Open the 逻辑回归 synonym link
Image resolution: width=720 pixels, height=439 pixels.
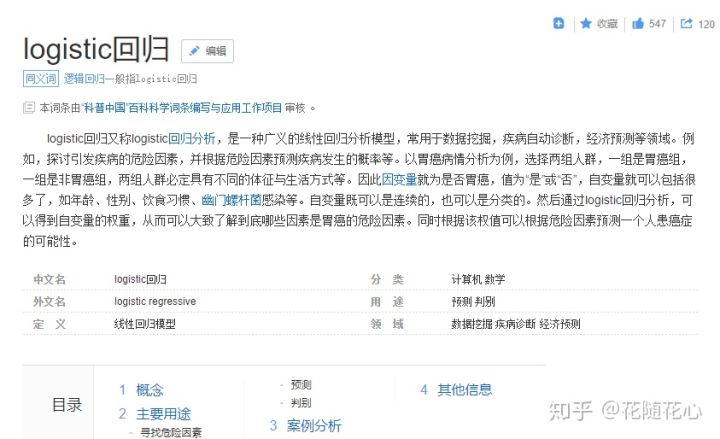pos(84,78)
